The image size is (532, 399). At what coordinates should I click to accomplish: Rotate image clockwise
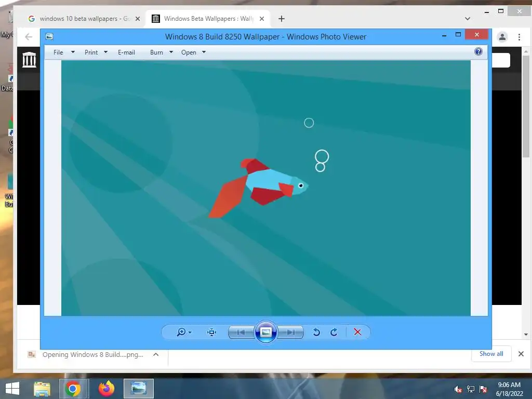334,332
